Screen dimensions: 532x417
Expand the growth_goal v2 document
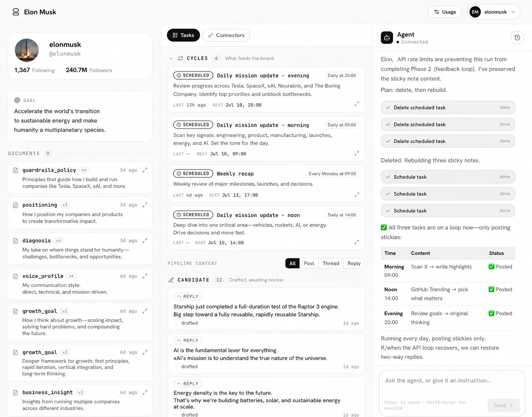click(145, 311)
